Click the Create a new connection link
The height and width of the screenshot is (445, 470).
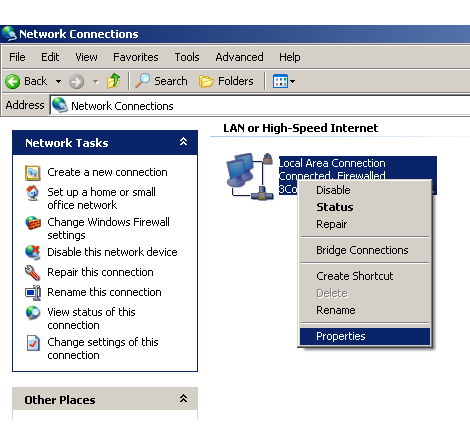pyautogui.click(x=107, y=172)
